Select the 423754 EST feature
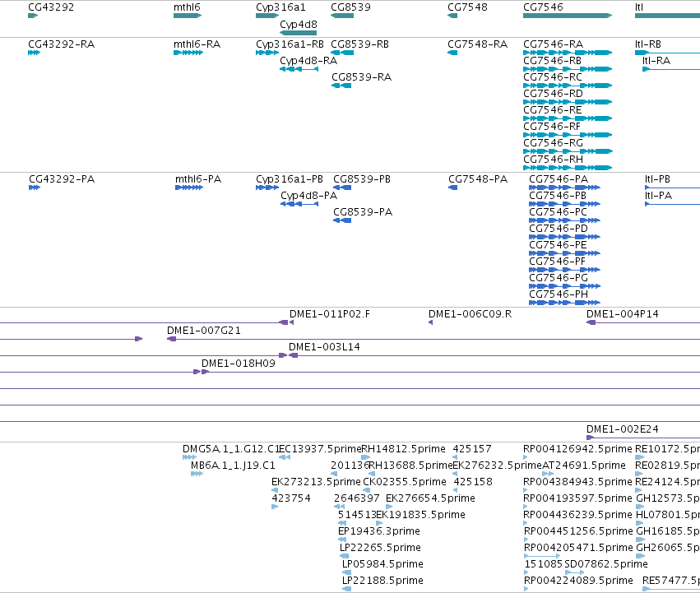This screenshot has height=593, width=700. coord(275,507)
